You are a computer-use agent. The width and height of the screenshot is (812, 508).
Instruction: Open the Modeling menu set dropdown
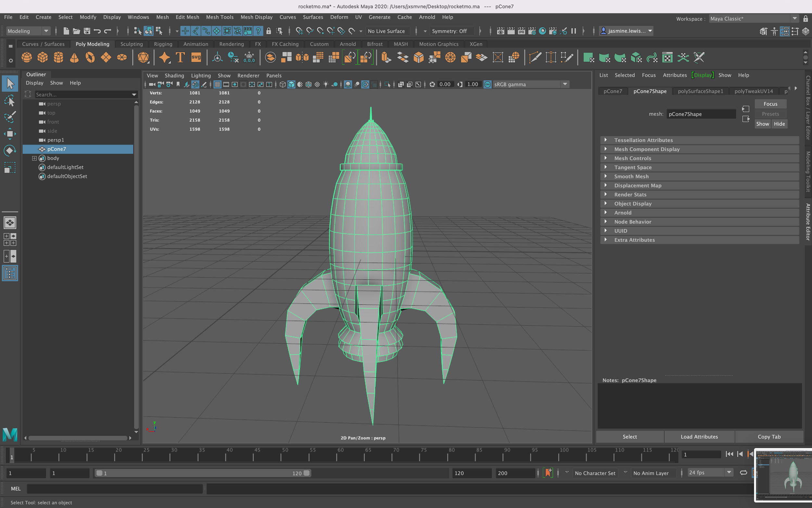tap(28, 31)
